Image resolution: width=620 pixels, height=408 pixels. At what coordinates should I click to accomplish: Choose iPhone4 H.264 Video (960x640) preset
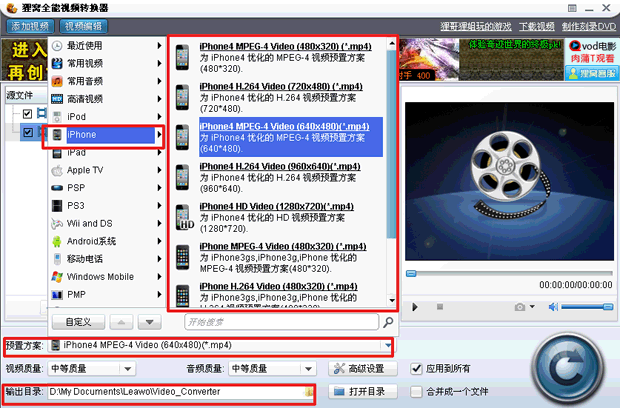(x=278, y=177)
